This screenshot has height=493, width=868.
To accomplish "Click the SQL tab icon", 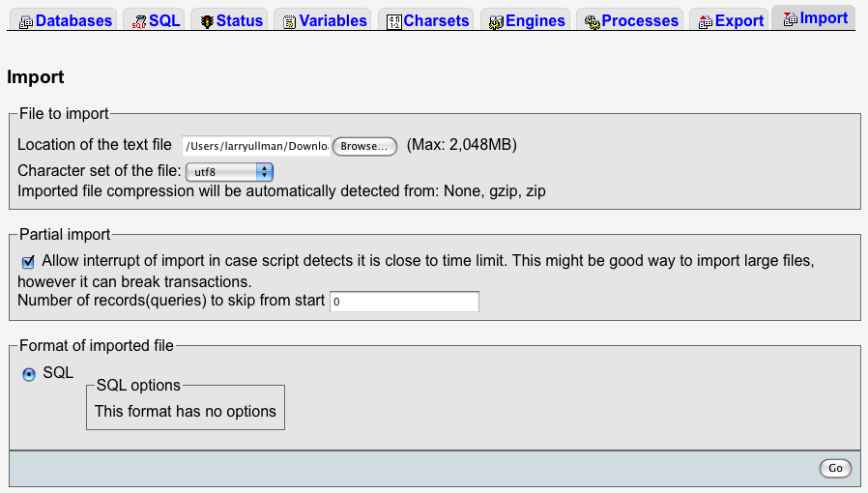I will coord(140,21).
